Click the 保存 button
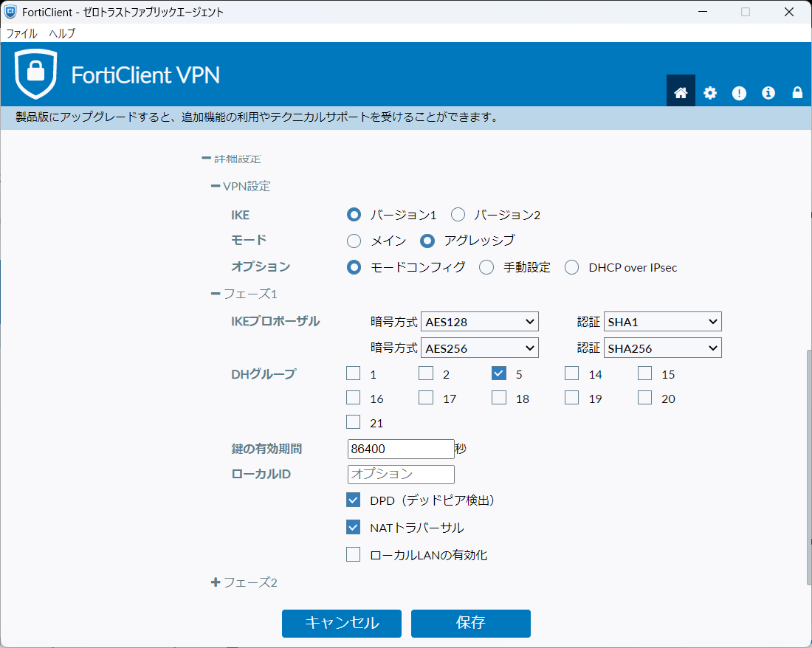This screenshot has width=812, height=648. (470, 624)
